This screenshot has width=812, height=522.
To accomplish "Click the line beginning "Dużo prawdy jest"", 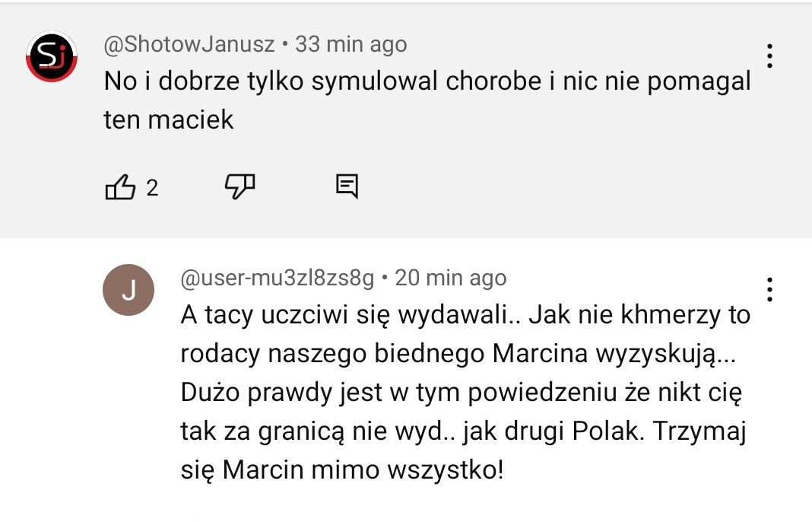I will pos(461,393).
